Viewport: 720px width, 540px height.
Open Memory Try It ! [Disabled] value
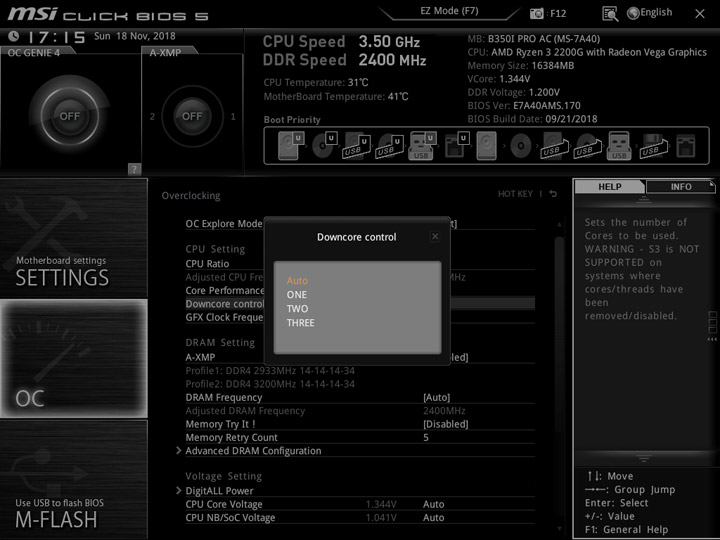[x=445, y=424]
